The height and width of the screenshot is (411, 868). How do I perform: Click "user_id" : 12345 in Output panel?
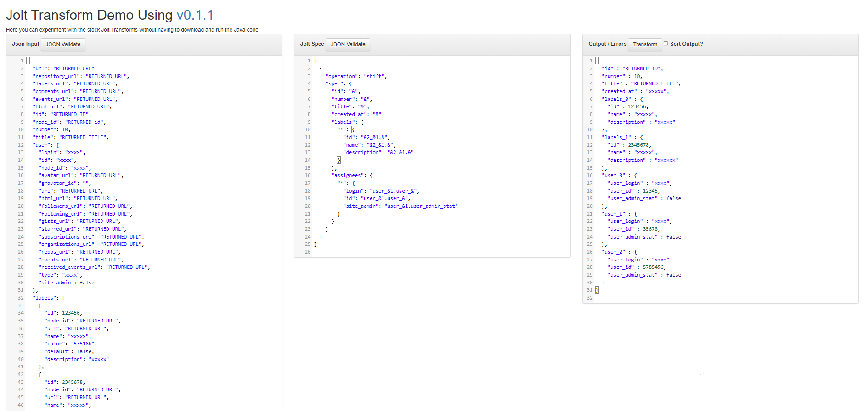click(634, 191)
